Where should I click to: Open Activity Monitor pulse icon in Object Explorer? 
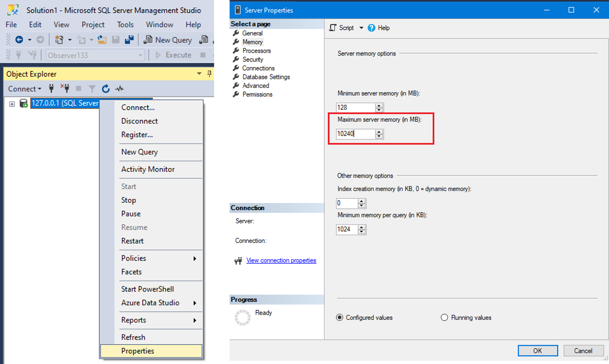pos(120,89)
